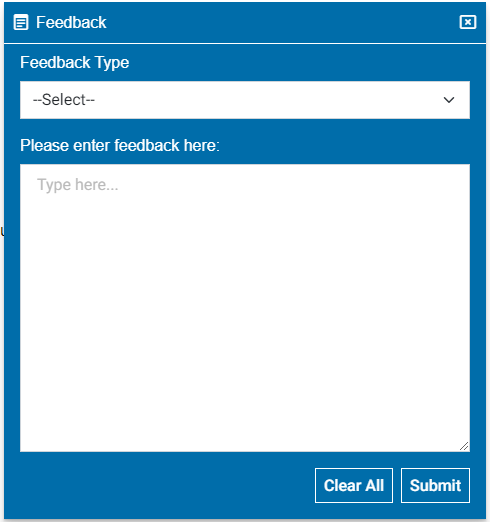The image size is (490, 522).
Task: Click the Feedback title in header
Action: (71, 23)
